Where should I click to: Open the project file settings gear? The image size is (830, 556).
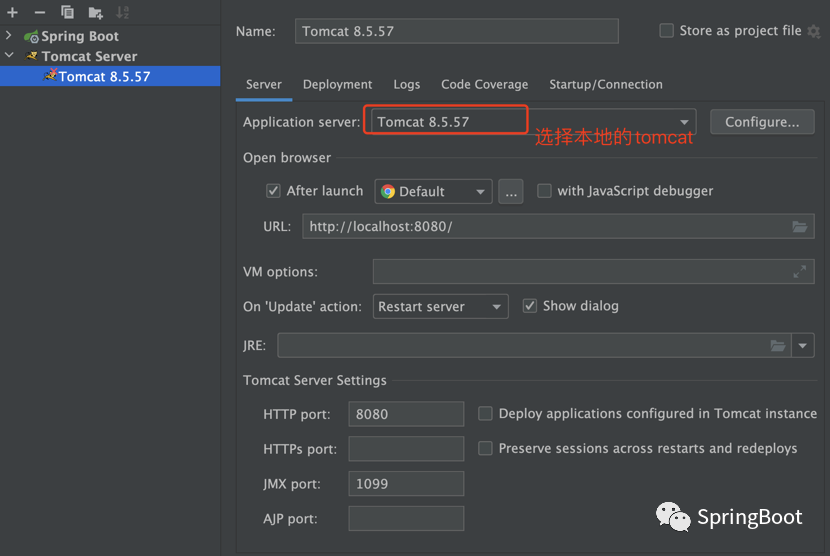tap(814, 31)
